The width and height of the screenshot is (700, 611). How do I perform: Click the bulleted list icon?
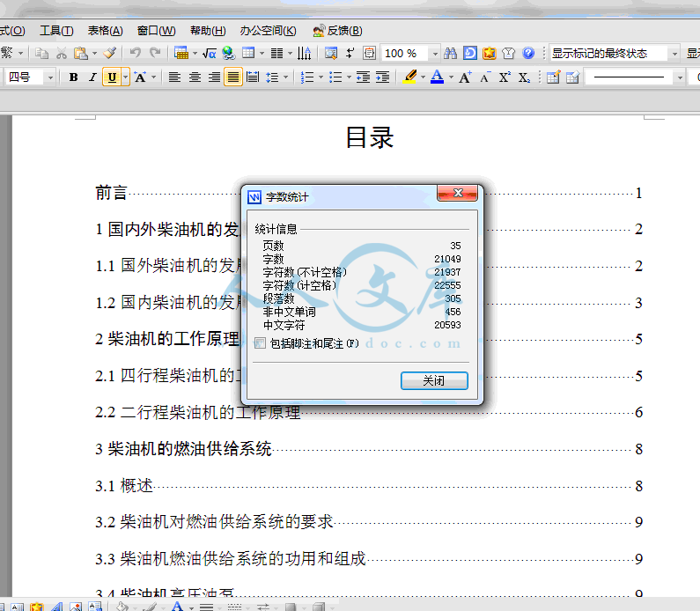click(x=335, y=77)
